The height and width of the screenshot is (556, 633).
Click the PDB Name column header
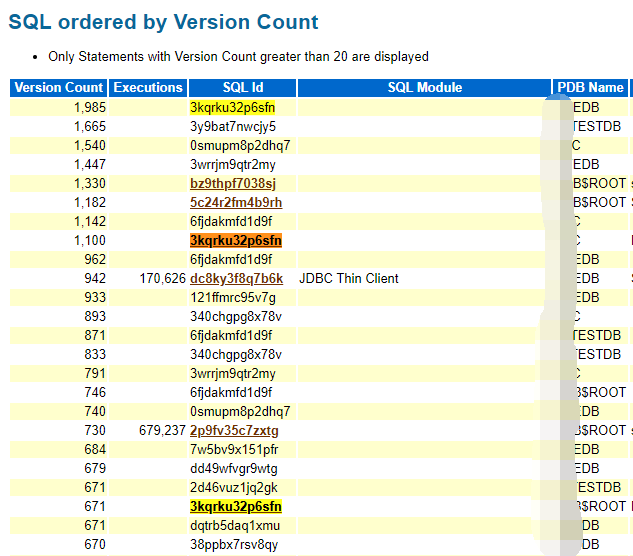pos(590,88)
